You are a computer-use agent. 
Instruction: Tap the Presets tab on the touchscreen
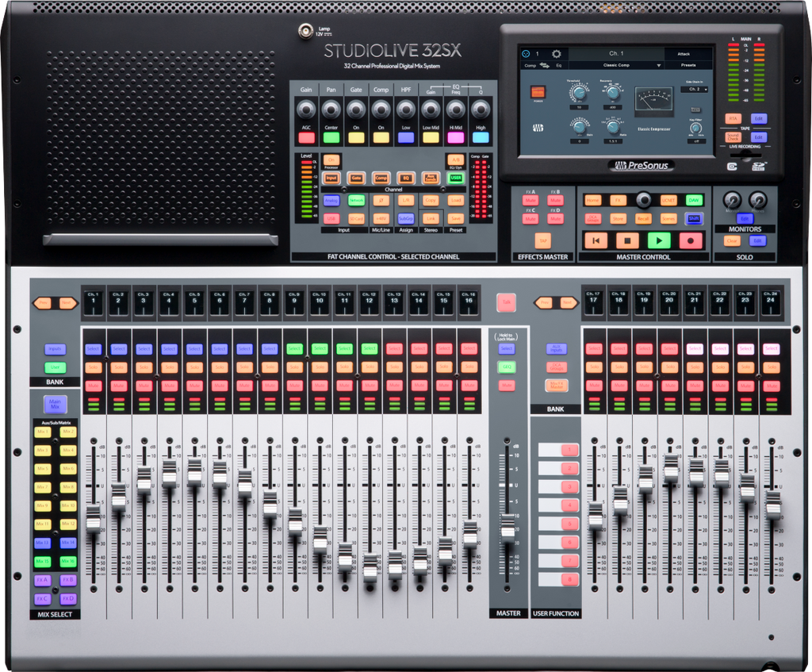688,65
